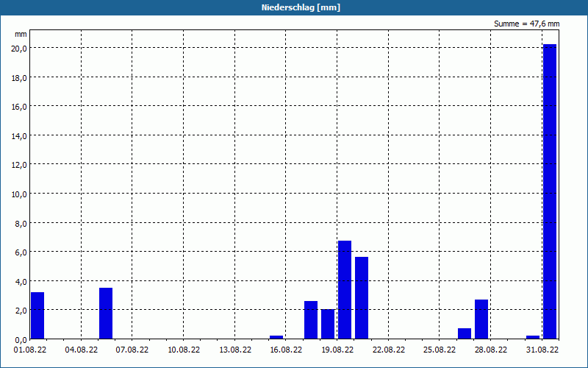Click the '28.08.22' date label

[x=491, y=350]
